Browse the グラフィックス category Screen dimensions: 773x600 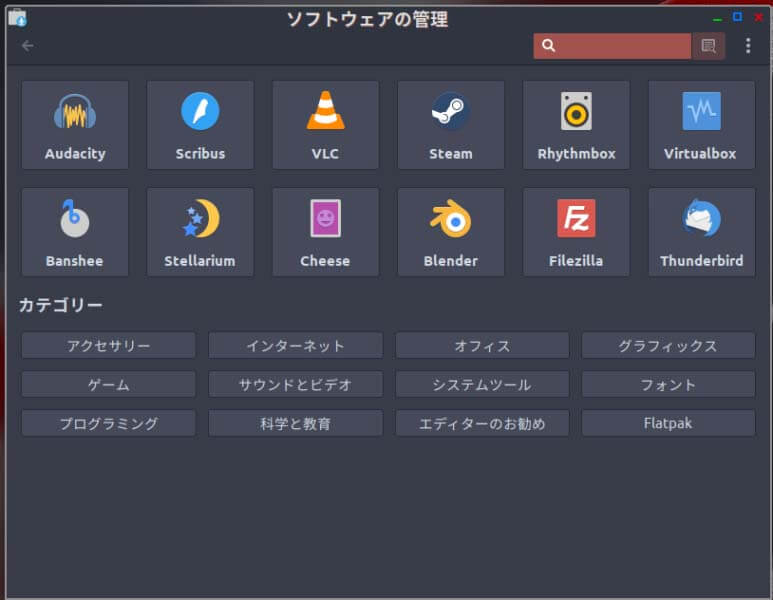(x=668, y=346)
